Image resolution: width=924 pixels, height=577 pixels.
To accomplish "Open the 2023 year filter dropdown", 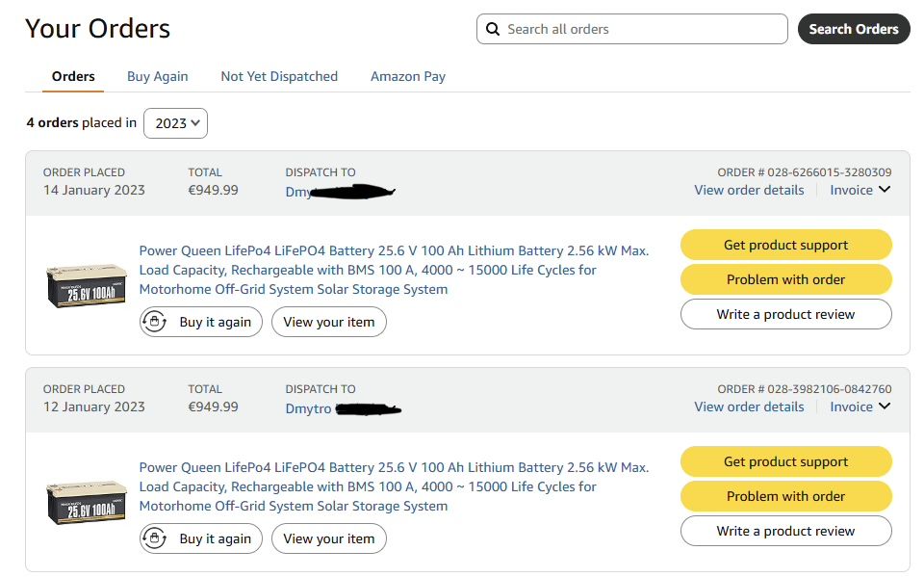I will click(175, 123).
